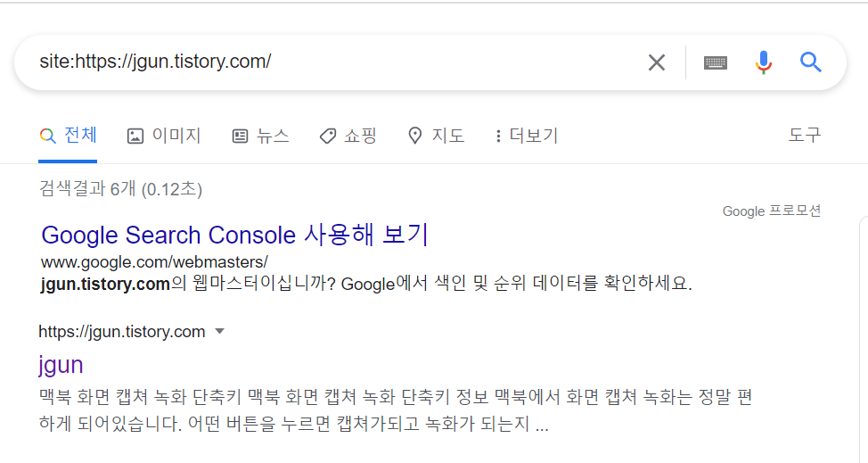Click the jgun.tistory.com의 웹마스터이십니까 description
The width and height of the screenshot is (868, 463).
pyautogui.click(x=366, y=284)
